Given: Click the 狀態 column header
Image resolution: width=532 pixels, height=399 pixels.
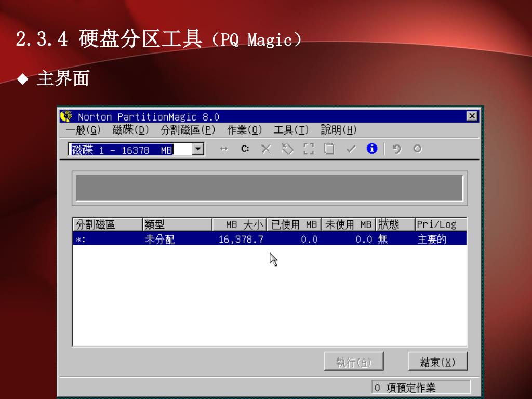Looking at the screenshot, I should (395, 224).
